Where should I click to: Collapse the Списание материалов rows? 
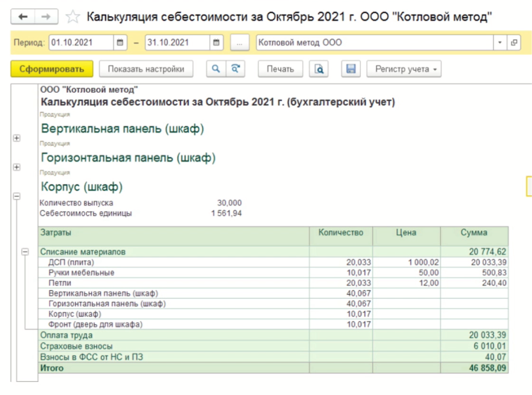click(25, 252)
